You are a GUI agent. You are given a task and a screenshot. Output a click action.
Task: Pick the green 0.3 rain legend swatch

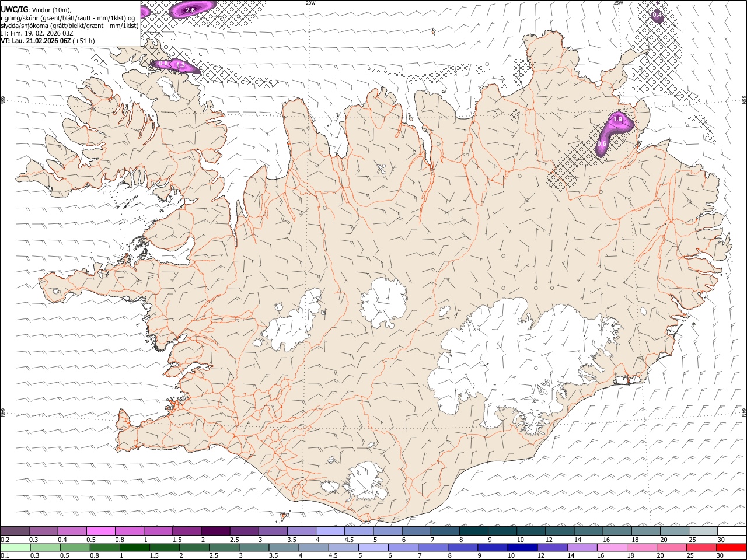pos(44,548)
